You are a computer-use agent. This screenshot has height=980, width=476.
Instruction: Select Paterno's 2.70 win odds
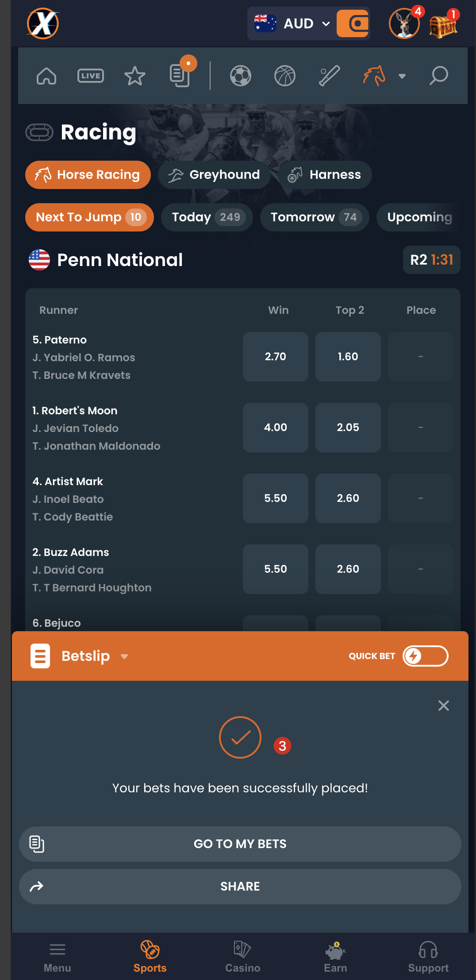275,356
